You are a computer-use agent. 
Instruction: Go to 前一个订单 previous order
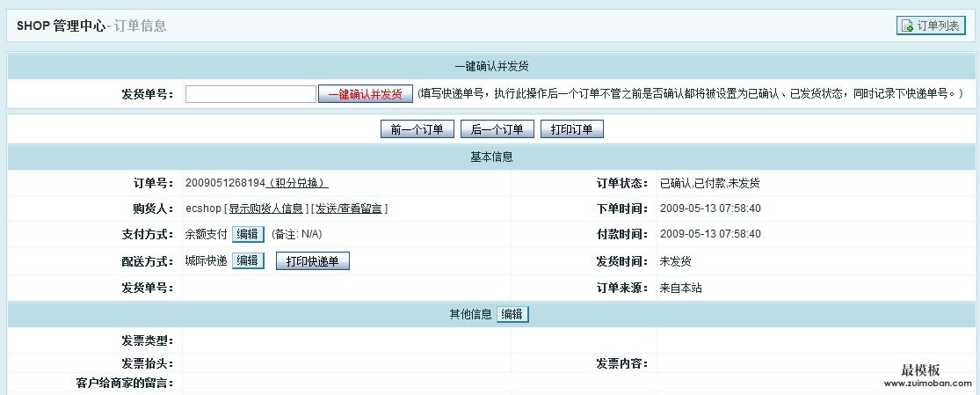(x=417, y=129)
